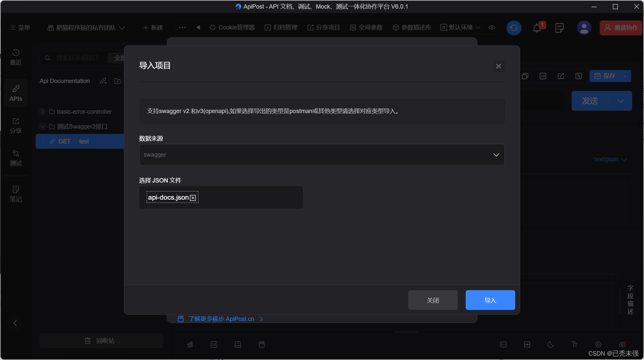
Task: Click the 保存 save button
Action: tap(605, 76)
